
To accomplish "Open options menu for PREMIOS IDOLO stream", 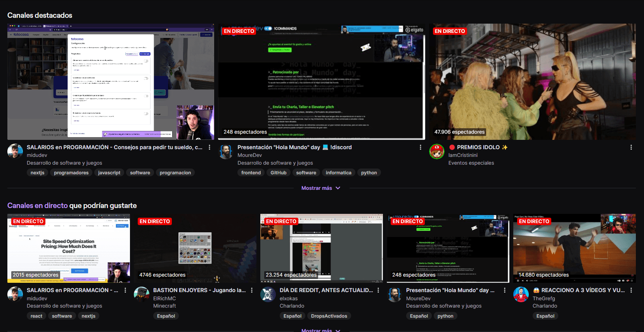I will click(631, 147).
